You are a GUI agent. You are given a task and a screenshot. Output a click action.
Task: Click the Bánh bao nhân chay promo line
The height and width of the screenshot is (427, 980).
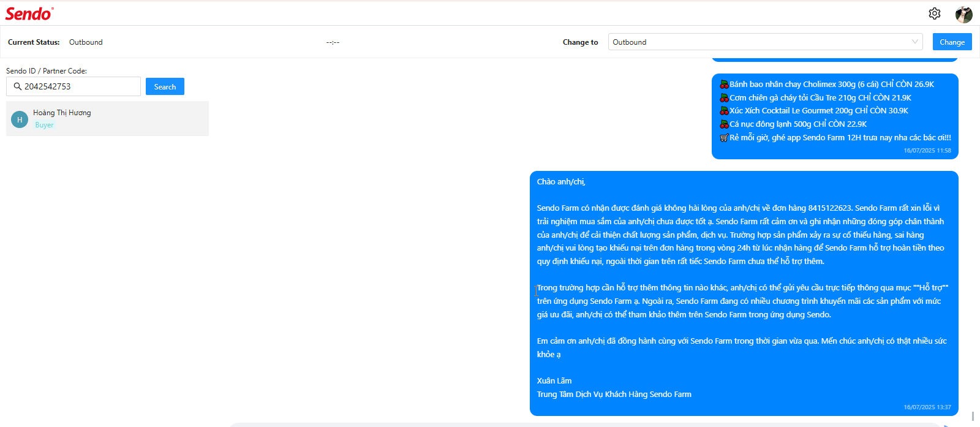coord(827,85)
